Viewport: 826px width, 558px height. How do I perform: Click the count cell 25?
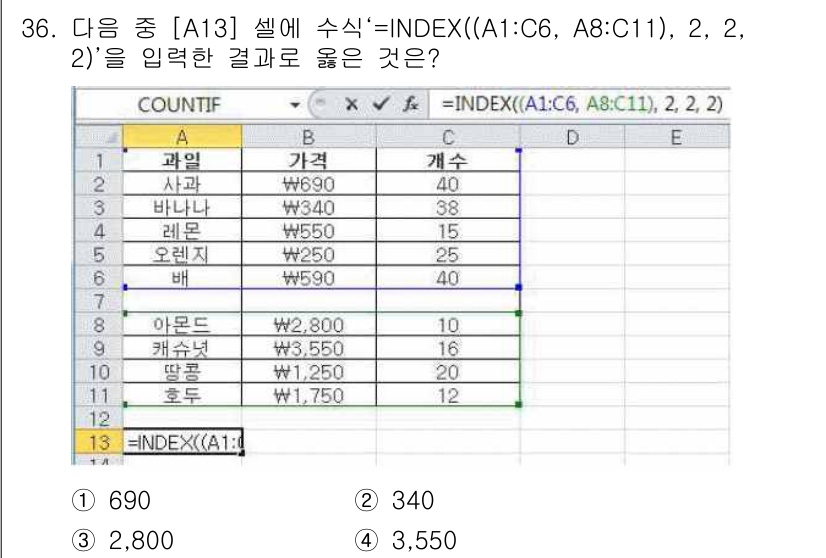pos(448,254)
